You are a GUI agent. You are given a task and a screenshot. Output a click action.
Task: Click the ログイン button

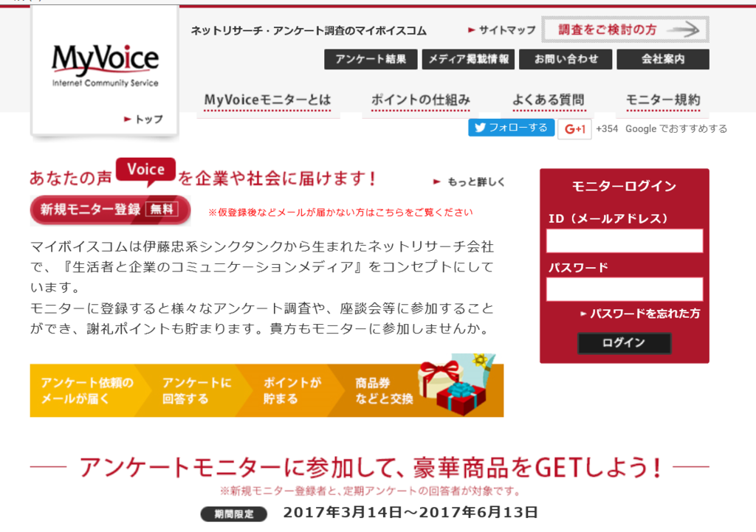(x=625, y=342)
